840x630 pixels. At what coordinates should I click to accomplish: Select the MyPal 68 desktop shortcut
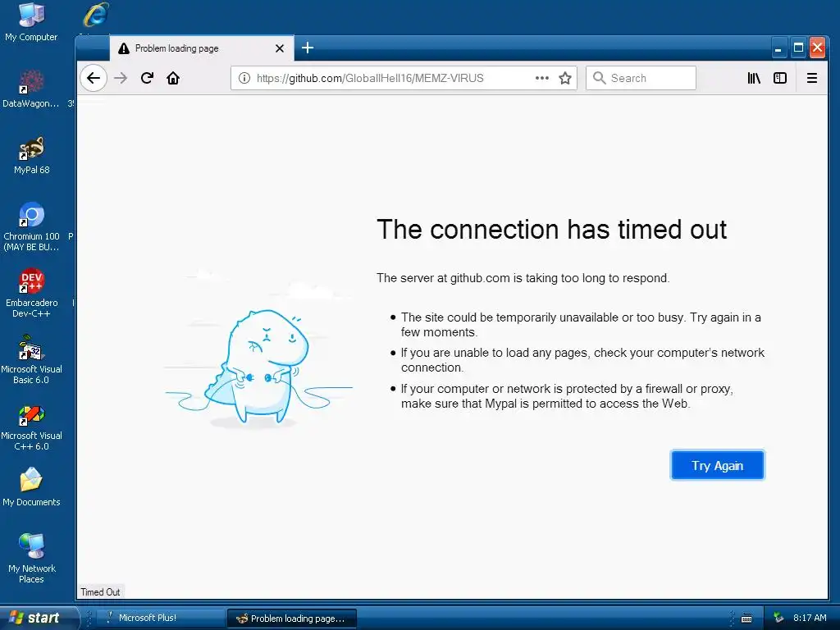tap(31, 156)
